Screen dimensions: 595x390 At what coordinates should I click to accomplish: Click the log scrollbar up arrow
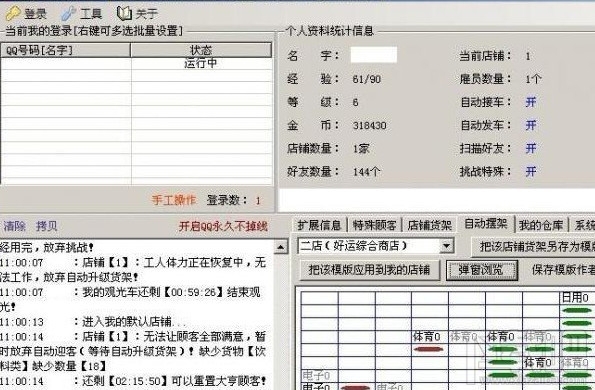tap(280, 247)
